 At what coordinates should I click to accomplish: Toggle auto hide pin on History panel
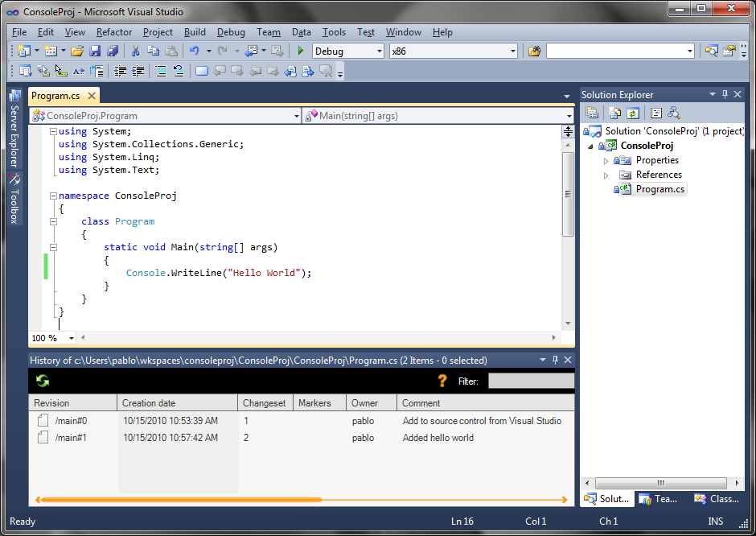pyautogui.click(x=555, y=360)
